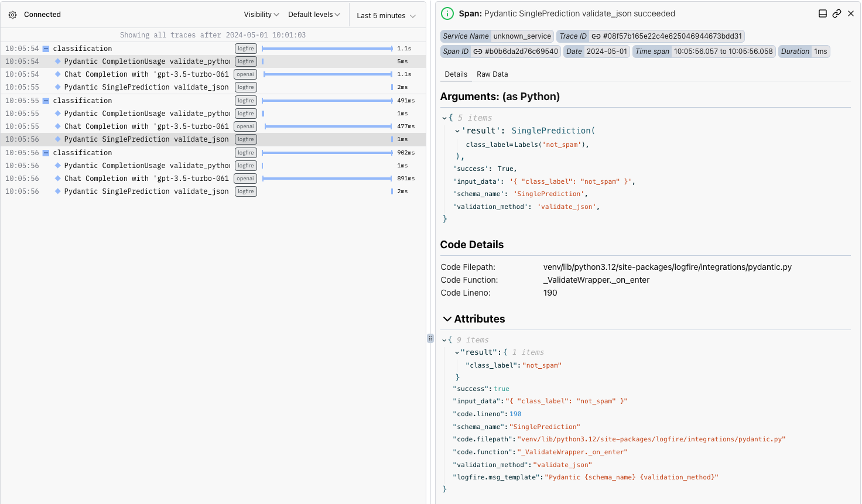Switch to the Raw Data tab
The height and width of the screenshot is (504, 862).
point(492,74)
